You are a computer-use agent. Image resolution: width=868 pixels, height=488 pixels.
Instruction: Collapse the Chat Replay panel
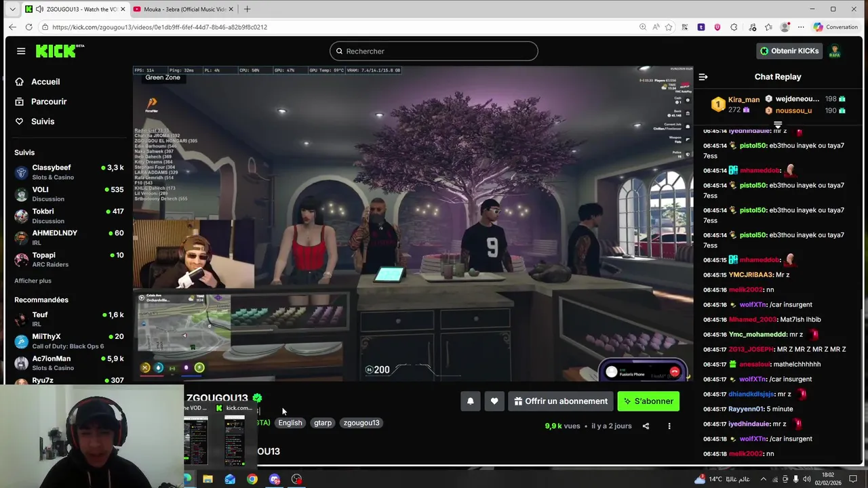coord(703,77)
